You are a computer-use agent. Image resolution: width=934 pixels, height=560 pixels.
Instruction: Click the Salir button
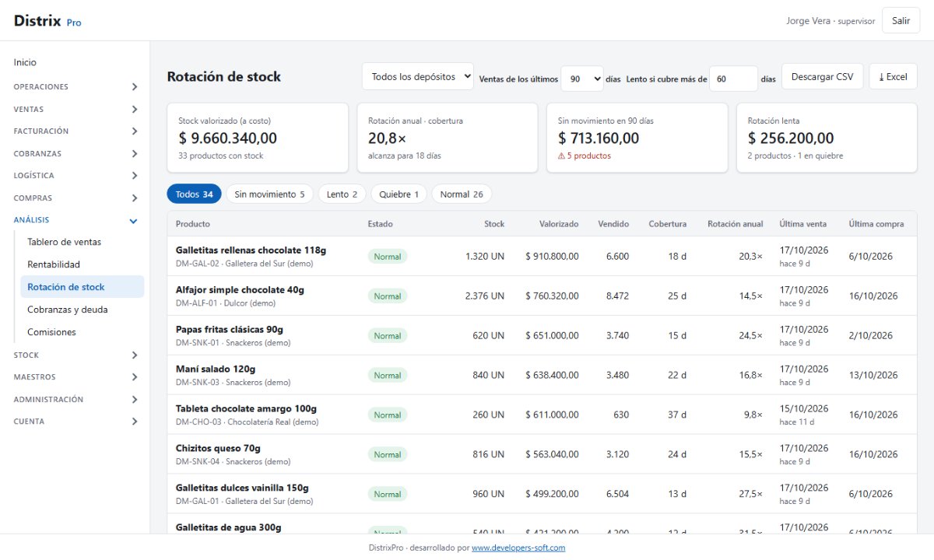(901, 21)
